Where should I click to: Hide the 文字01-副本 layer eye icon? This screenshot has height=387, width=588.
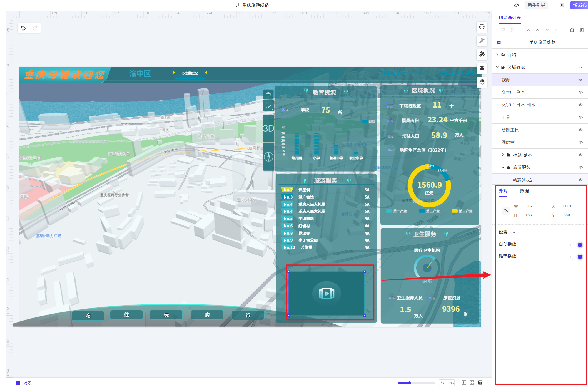pos(580,92)
